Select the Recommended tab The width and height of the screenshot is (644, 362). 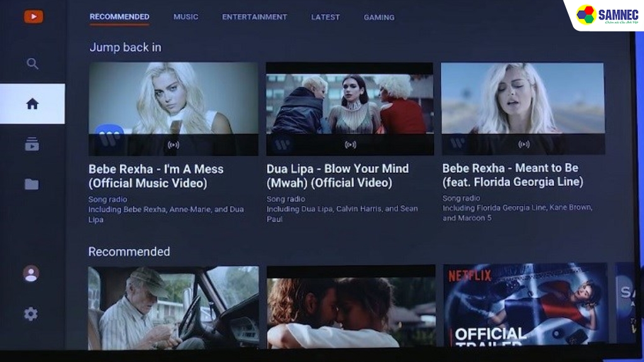[x=119, y=17]
